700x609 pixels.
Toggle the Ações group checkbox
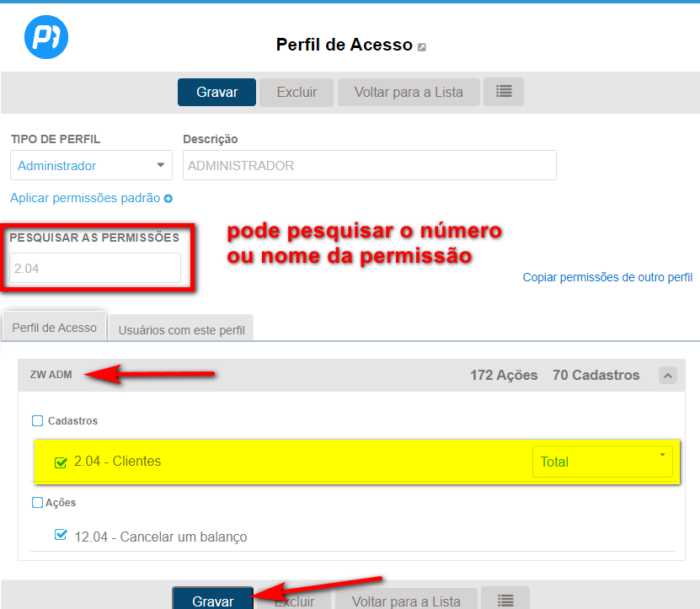point(37,503)
